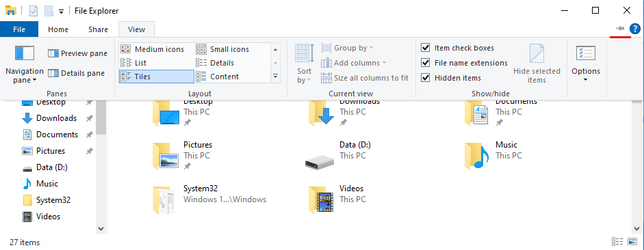
Task: Expand the layout gallery More arrow
Action: point(275,77)
